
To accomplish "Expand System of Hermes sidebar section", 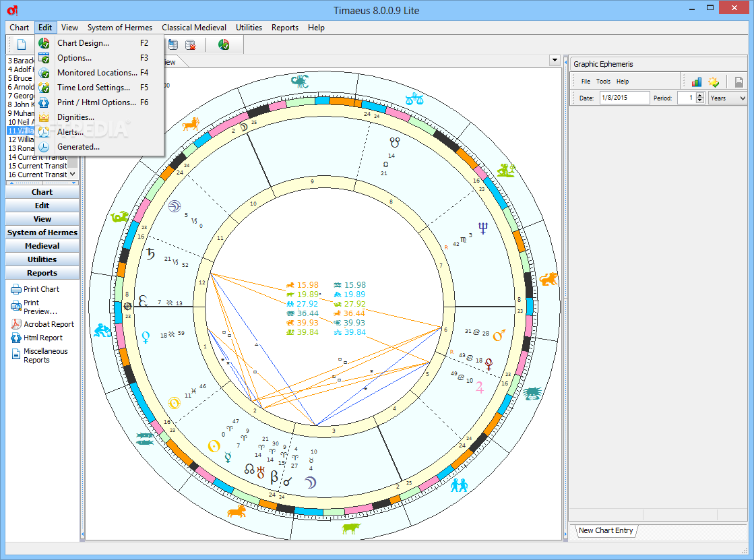I will (42, 232).
